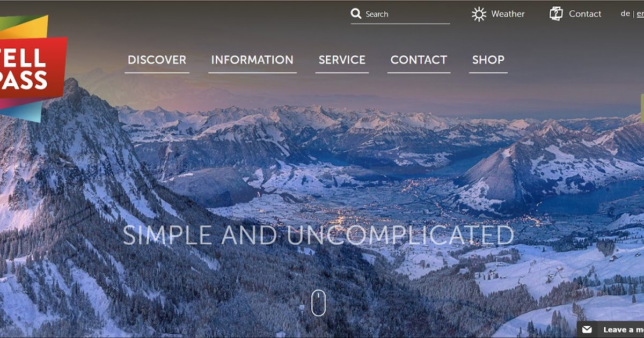Click the Simple and Uncomplicated headline
The image size is (644, 338).
tap(318, 236)
